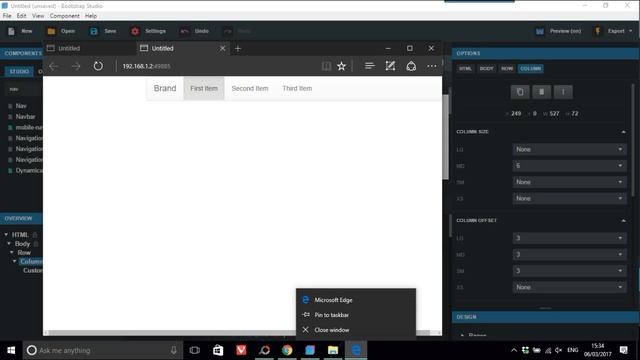Open the Help menu
The width and height of the screenshot is (640, 360).
[x=91, y=16]
